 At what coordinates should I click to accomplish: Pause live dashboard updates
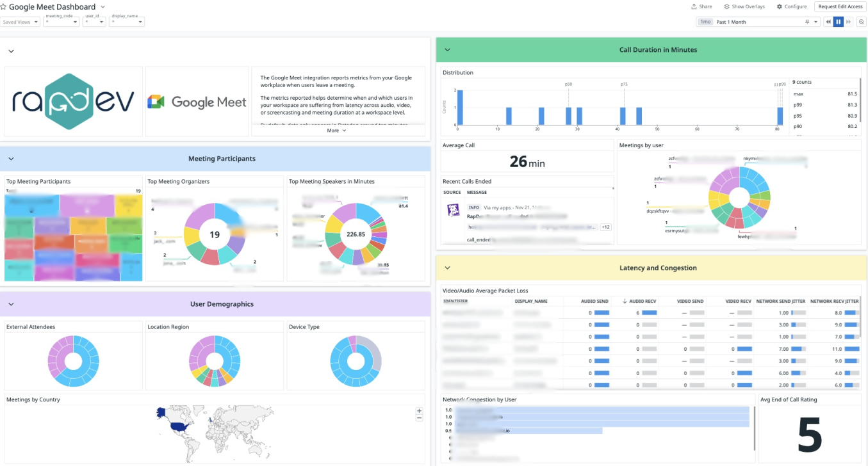pyautogui.click(x=839, y=22)
